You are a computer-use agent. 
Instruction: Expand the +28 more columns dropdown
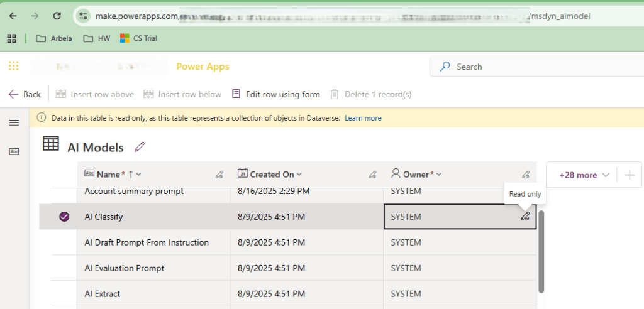click(583, 175)
